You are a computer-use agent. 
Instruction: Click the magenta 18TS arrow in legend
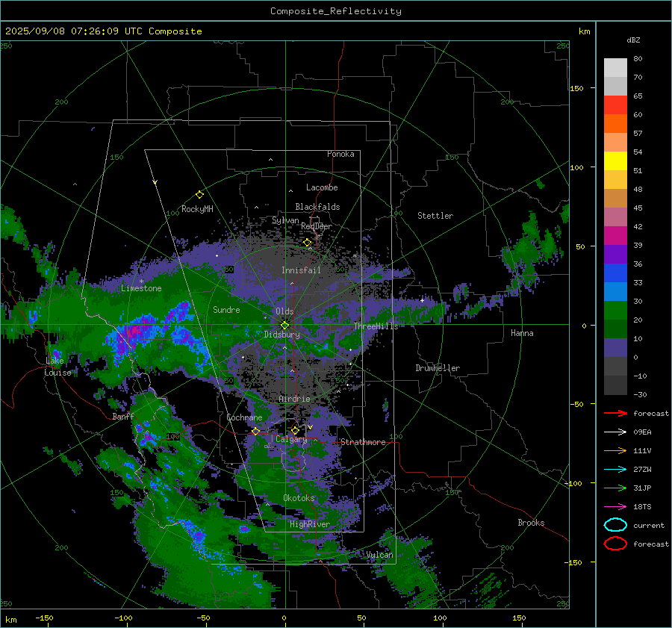click(615, 507)
